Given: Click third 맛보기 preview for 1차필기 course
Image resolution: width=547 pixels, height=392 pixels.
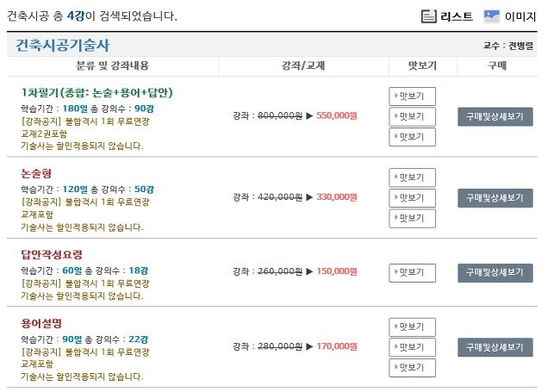Looking at the screenshot, I should coord(412,137).
